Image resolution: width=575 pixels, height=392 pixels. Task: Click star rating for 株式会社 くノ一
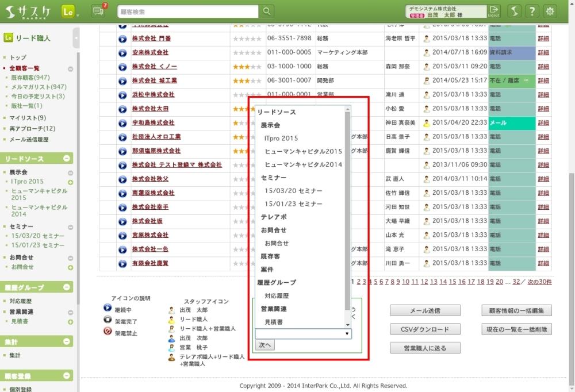pyautogui.click(x=247, y=67)
